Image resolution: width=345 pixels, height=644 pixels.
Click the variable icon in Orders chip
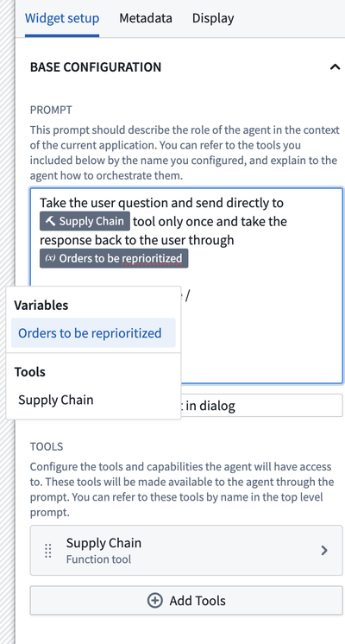click(51, 258)
